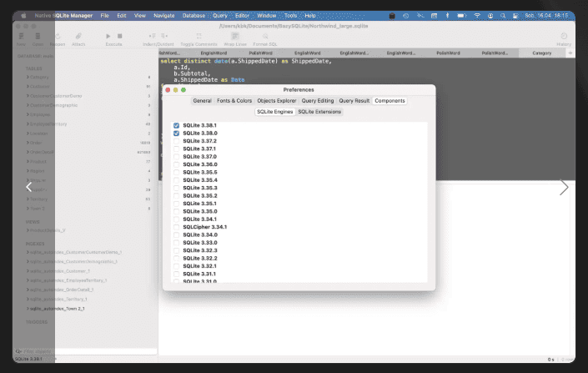Click the battery status icon
The width and height of the screenshot is (588, 373).
pos(461,15)
